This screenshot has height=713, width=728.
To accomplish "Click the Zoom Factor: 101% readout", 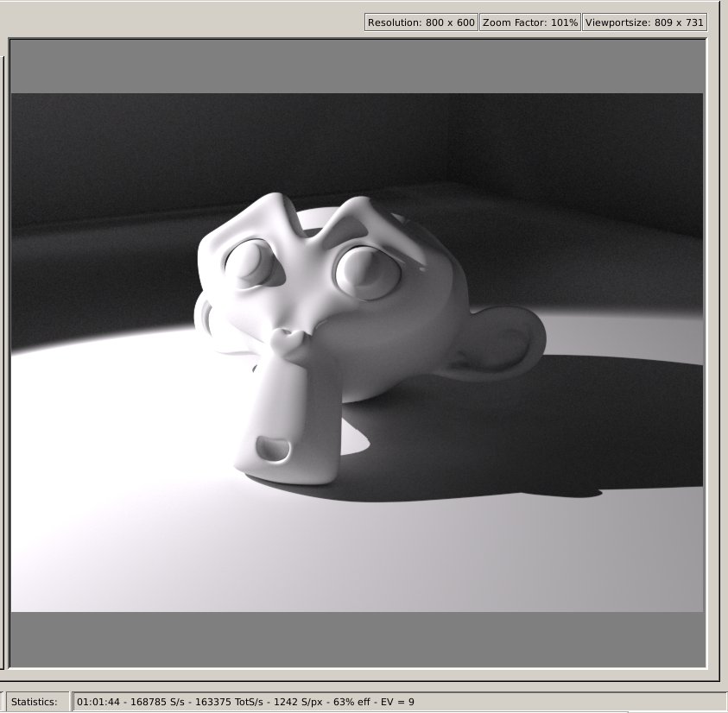I will (530, 22).
